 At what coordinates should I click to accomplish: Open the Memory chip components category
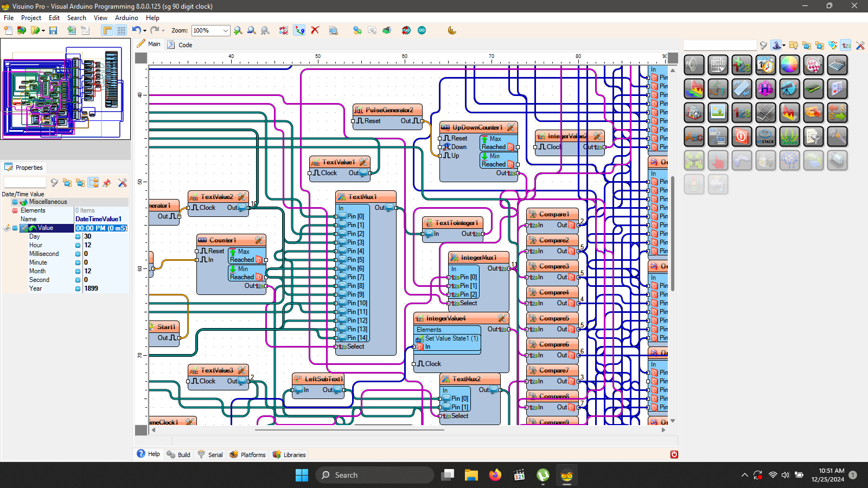click(x=813, y=89)
